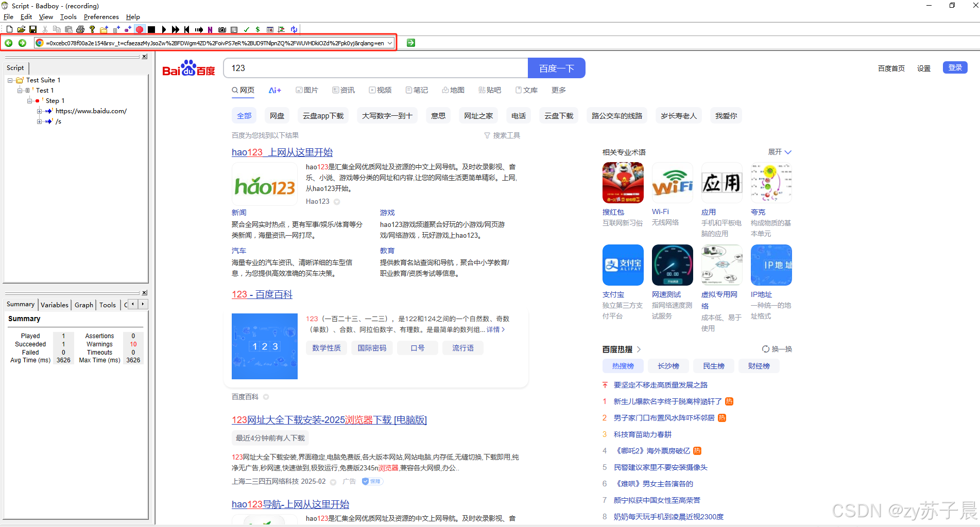Viewport: 980px width, 527px height.
Task: Collapse the Test Suite 1 tree node
Action: pyautogui.click(x=11, y=80)
